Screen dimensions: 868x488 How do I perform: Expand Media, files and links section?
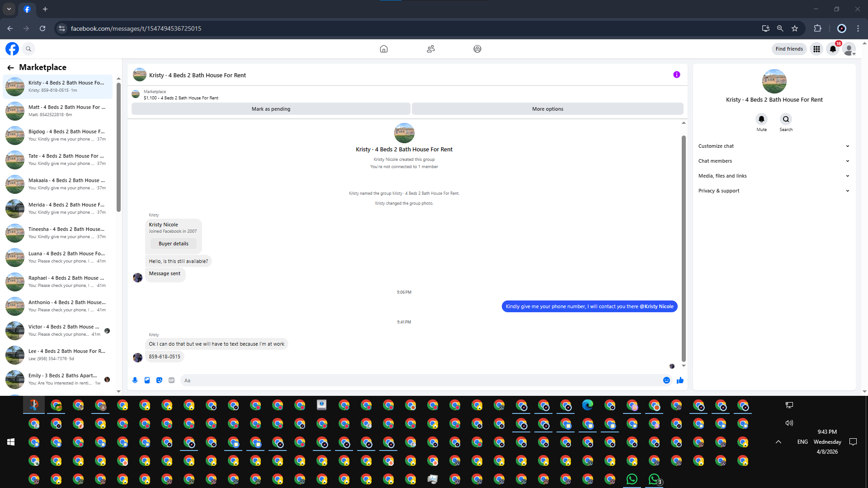[774, 176]
